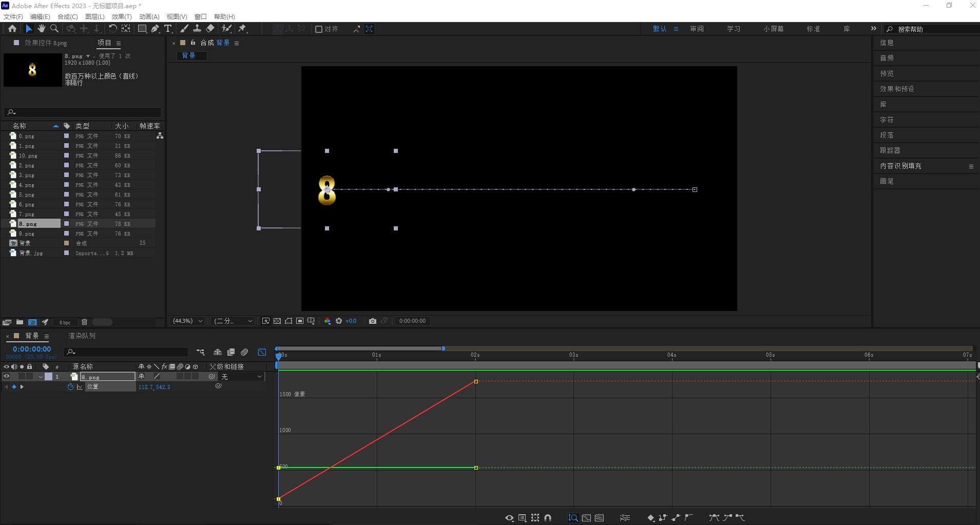Open the 文件(F) menu

pos(13,16)
